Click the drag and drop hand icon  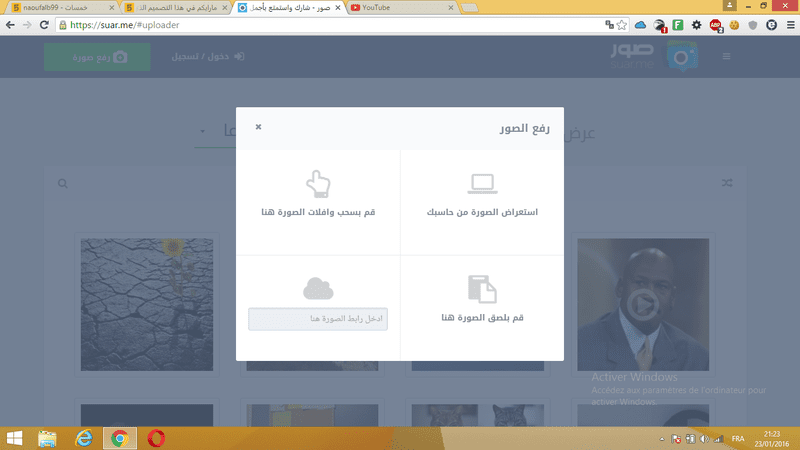[x=318, y=184]
